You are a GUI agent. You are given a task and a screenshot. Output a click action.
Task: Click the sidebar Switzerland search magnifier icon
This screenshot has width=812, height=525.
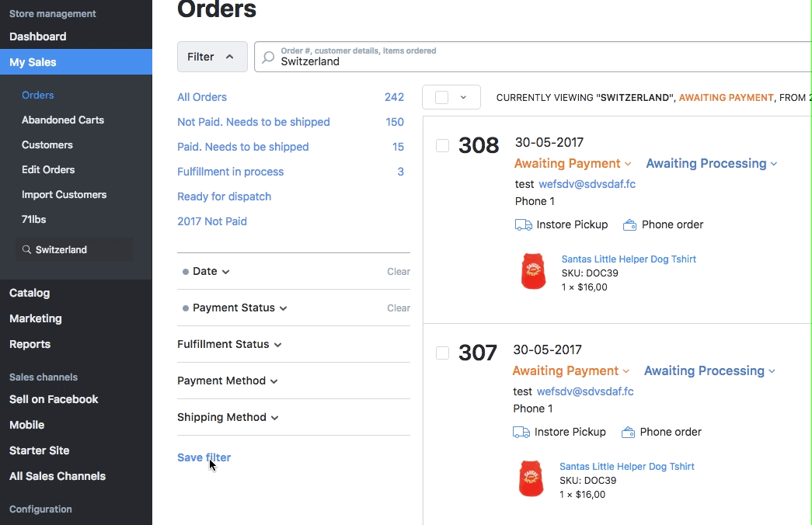click(x=27, y=250)
